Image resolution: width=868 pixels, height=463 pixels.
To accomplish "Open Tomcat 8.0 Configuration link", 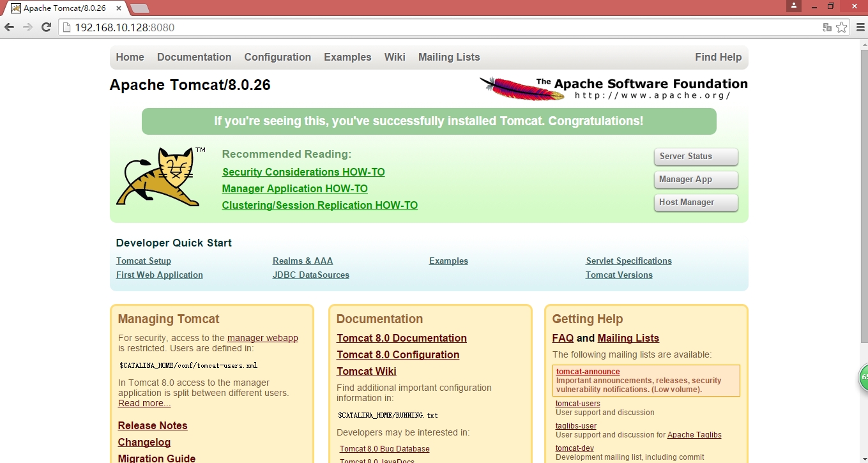I will click(x=398, y=354).
